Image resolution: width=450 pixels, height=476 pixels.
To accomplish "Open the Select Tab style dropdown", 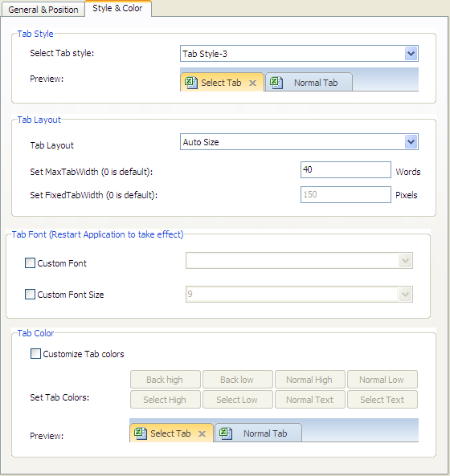I will point(411,54).
